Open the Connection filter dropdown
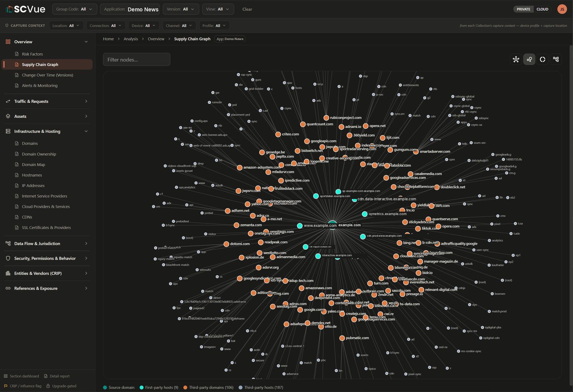 pos(106,26)
